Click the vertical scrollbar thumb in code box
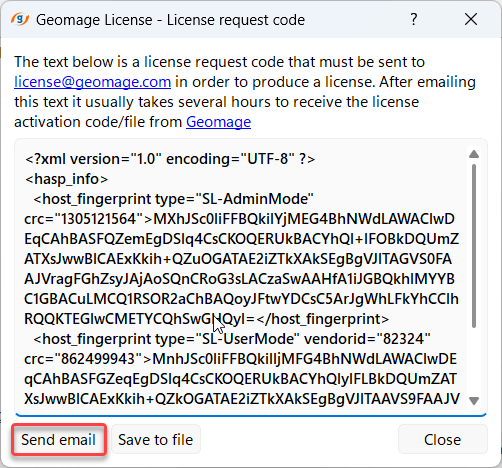502x468 pixels. [474, 246]
